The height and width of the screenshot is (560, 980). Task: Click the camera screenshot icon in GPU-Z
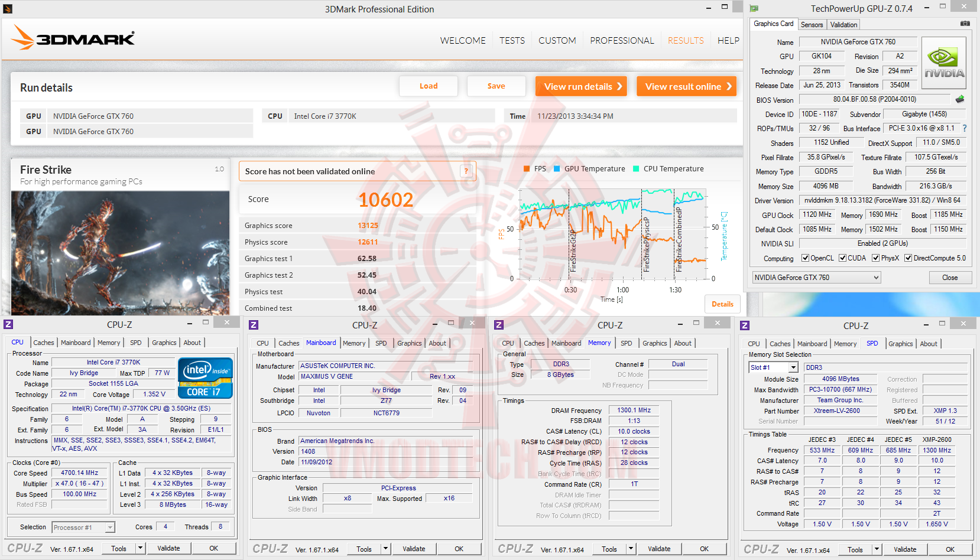coord(965,24)
